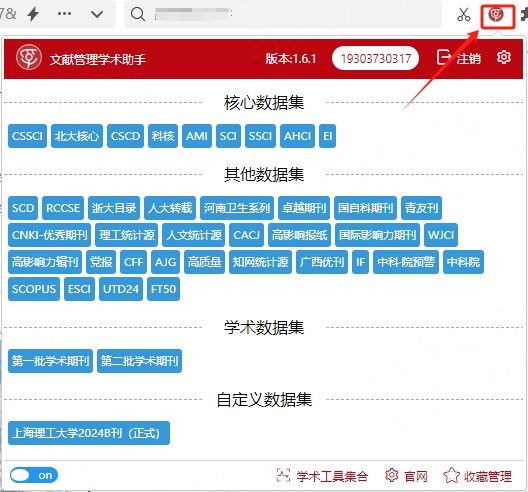Select the SSCI dataset tag

[x=260, y=136]
